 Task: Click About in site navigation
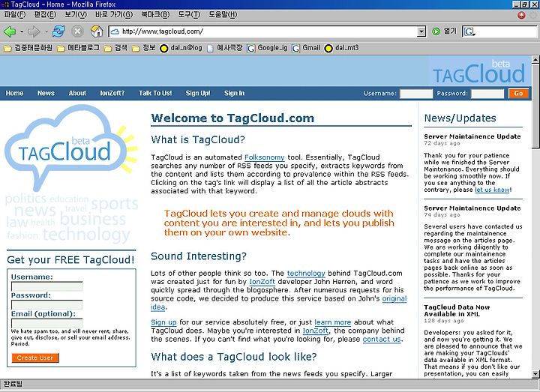tap(77, 93)
